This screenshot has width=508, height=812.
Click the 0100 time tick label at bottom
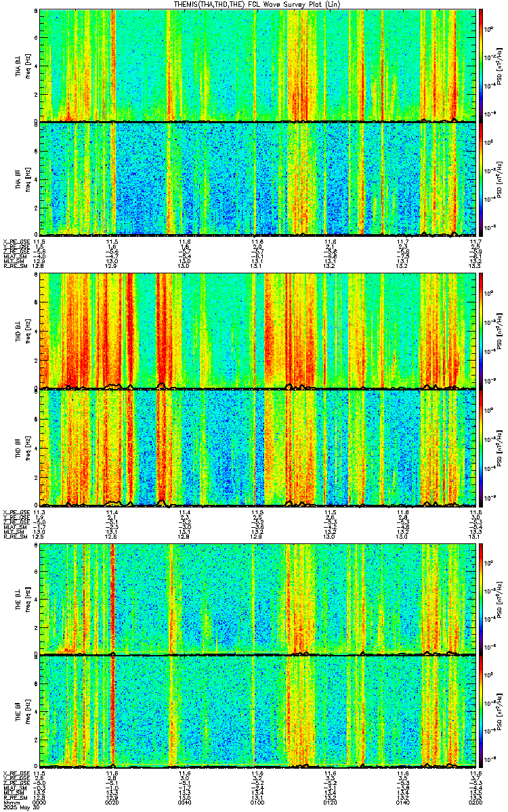(x=257, y=802)
